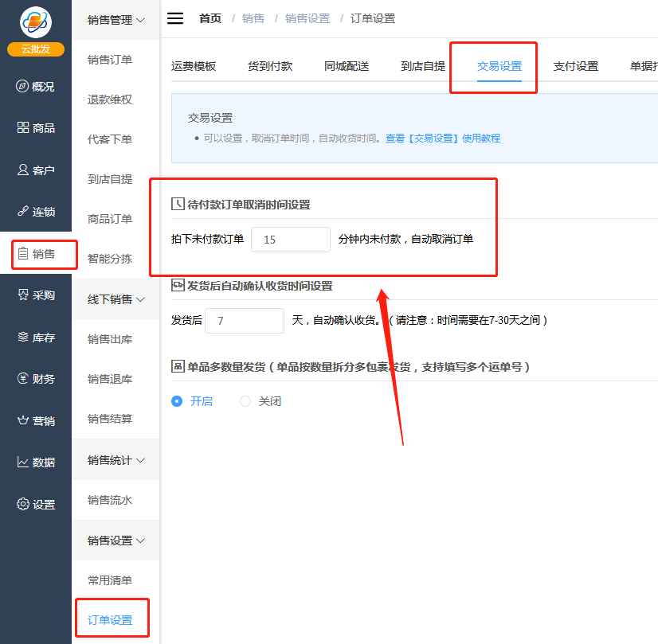Open 营销 marketing section
This screenshot has width=658, height=644.
click(36, 420)
